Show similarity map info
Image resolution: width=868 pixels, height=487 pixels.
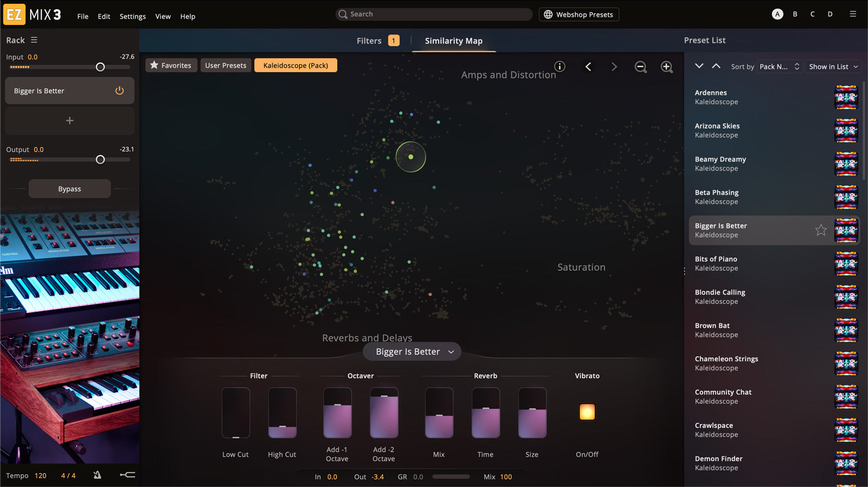(560, 67)
